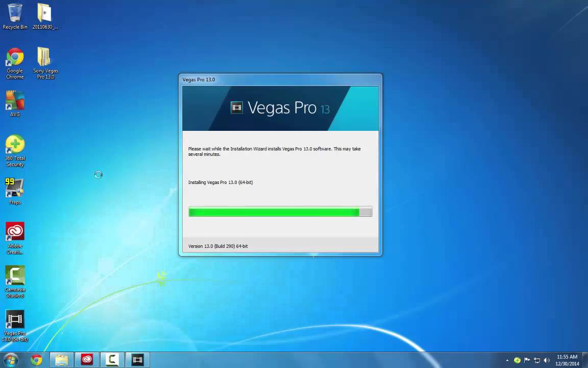This screenshot has height=368, width=588.
Task: Open the Recycle Bin desktop icon
Action: point(15,16)
